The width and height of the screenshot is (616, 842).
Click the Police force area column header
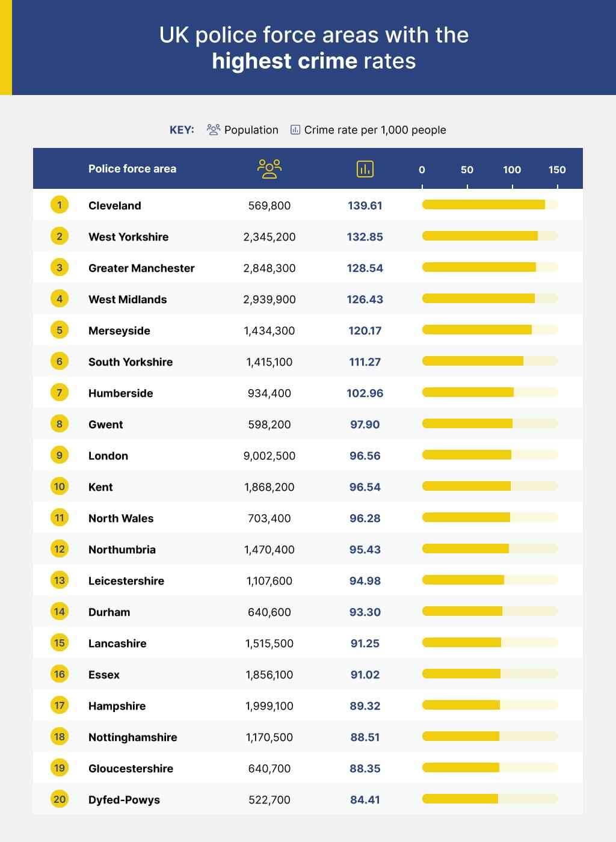tap(132, 169)
